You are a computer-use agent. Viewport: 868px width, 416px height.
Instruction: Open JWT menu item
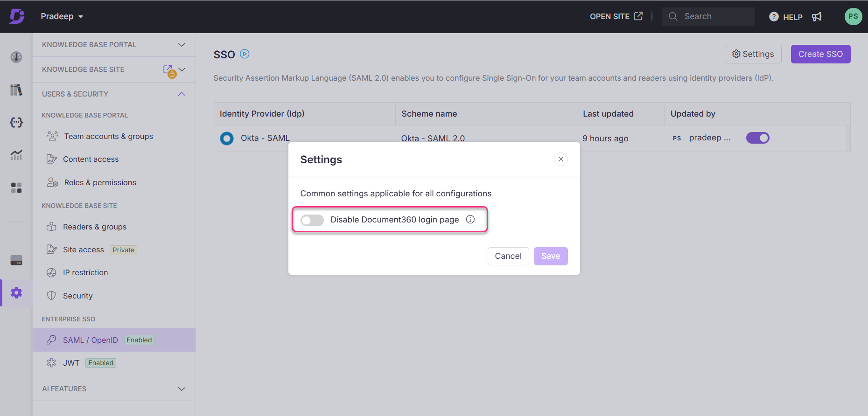71,363
